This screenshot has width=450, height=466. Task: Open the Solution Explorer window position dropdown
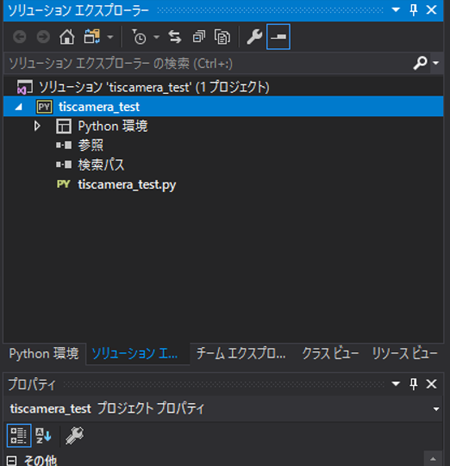pos(396,10)
